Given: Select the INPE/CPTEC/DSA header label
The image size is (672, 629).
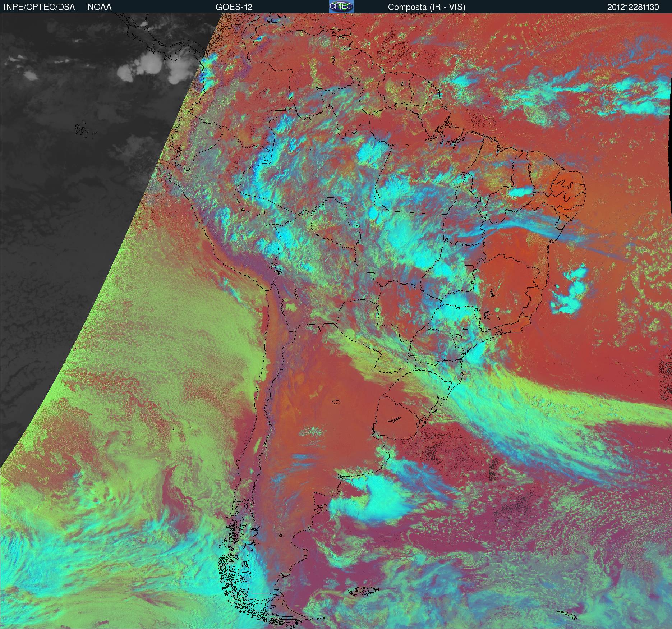Looking at the screenshot, I should pyautogui.click(x=39, y=7).
